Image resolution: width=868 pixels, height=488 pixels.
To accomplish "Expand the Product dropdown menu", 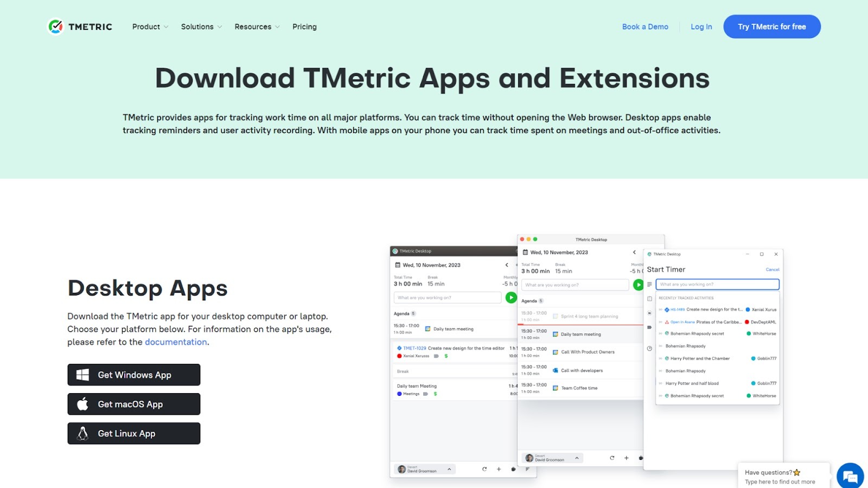I will 146,27.
